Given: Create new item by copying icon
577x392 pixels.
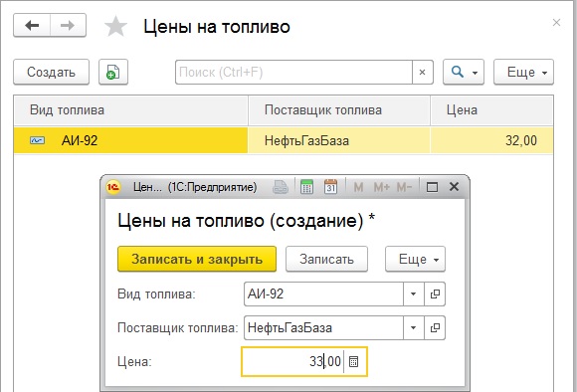Looking at the screenshot, I should [x=113, y=72].
